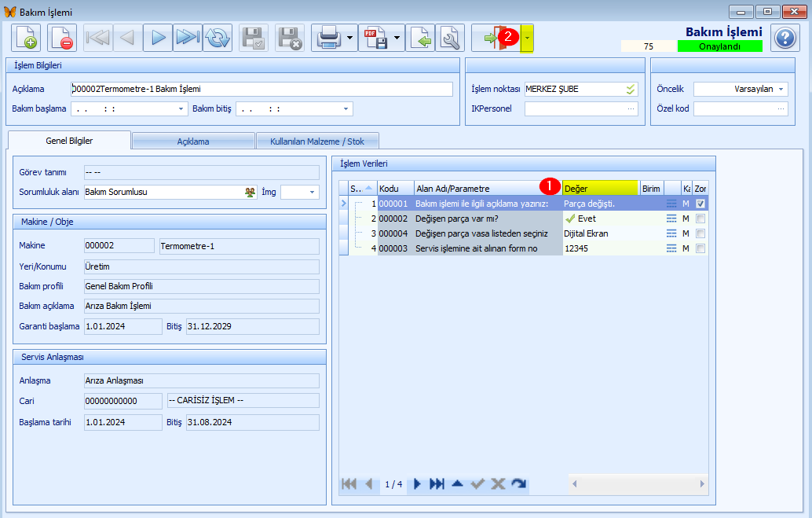Switch to the Açıklama tab
The width and height of the screenshot is (812, 518).
pos(193,141)
